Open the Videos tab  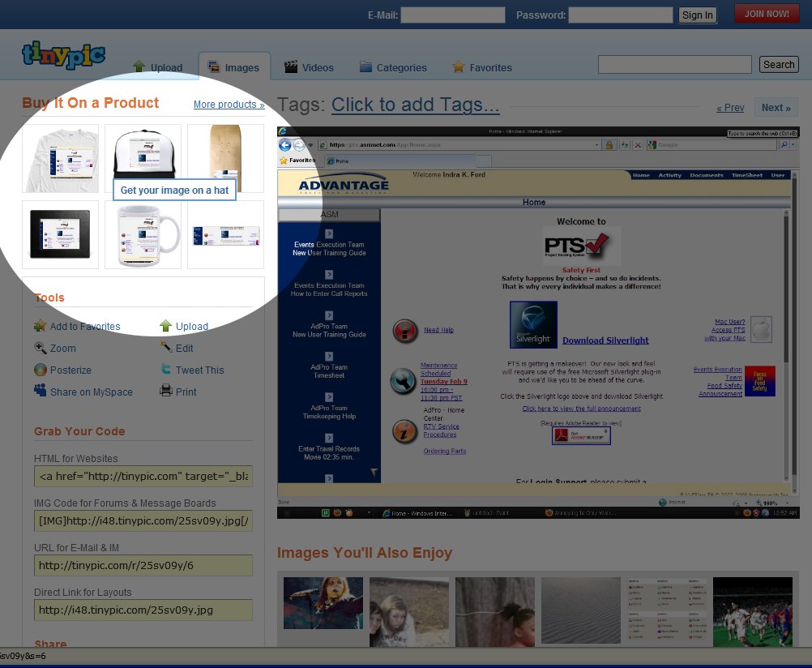[309, 67]
